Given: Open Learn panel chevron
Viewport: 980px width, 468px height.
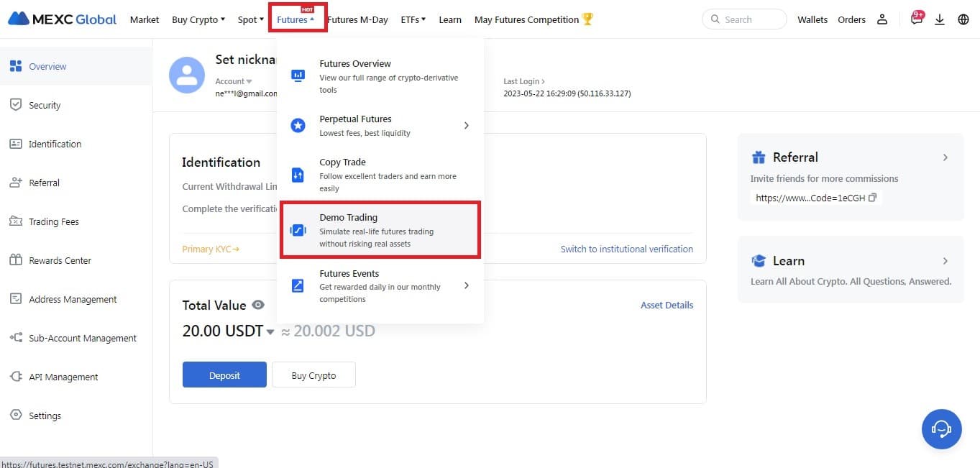Looking at the screenshot, I should pos(945,261).
